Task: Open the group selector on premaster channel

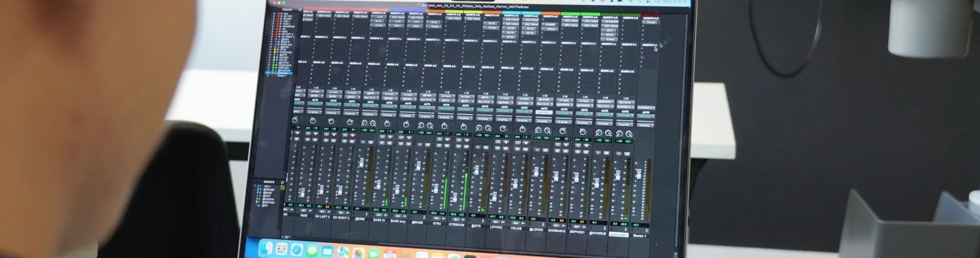Action: click(x=625, y=124)
